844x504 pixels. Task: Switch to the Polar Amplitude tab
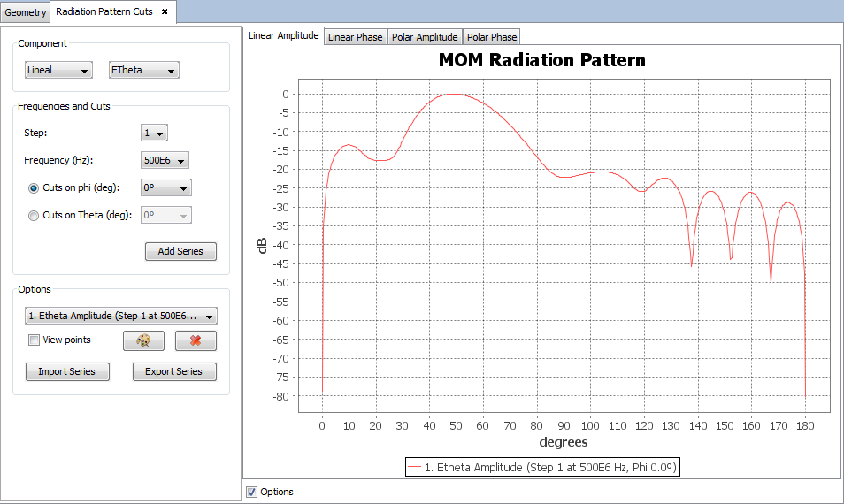[x=425, y=37]
